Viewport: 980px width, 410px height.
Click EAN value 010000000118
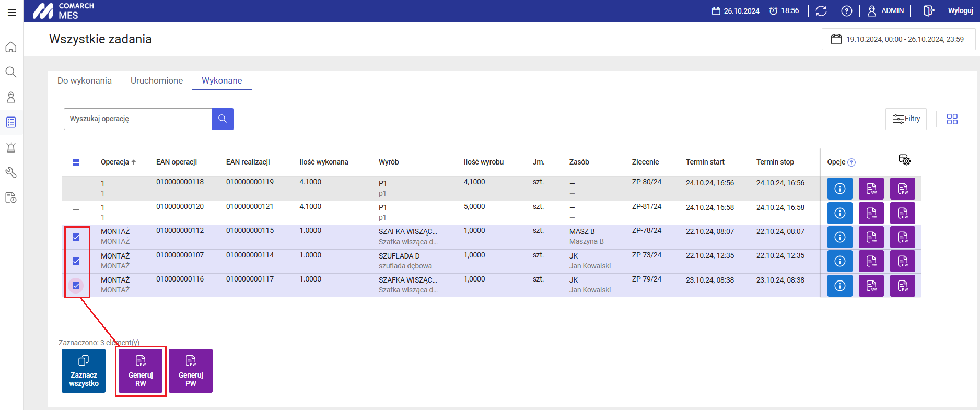pos(180,182)
